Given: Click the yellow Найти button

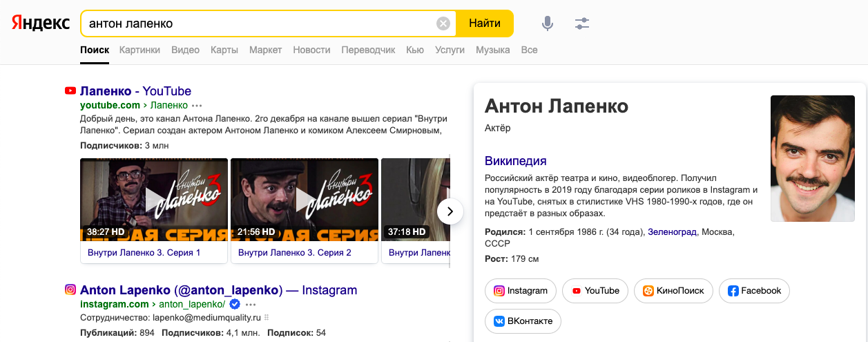Looking at the screenshot, I should pos(485,23).
